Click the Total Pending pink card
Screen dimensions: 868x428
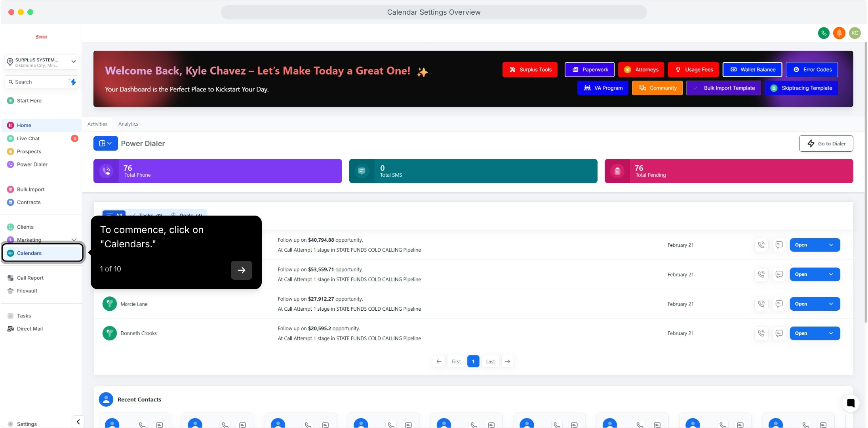pyautogui.click(x=728, y=171)
